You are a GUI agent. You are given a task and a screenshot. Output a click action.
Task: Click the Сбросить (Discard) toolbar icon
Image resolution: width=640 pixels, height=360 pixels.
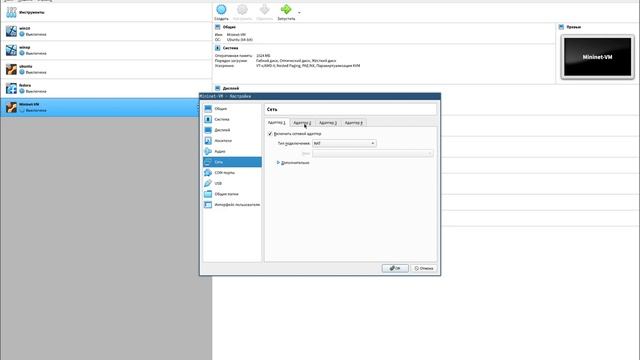tap(264, 12)
